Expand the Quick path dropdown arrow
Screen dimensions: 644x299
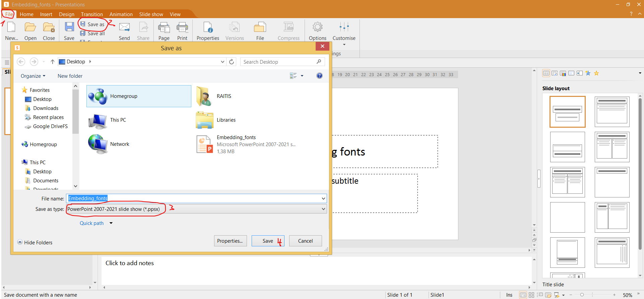pos(111,223)
